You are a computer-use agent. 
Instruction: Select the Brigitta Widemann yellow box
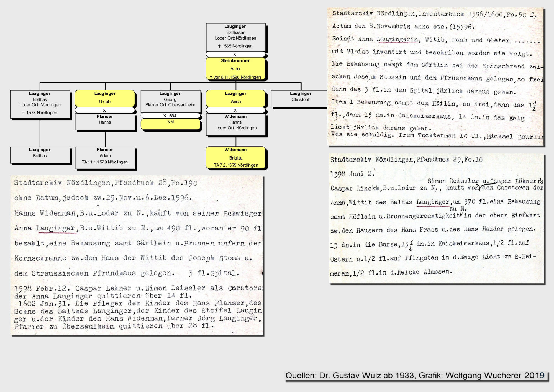tap(236, 157)
